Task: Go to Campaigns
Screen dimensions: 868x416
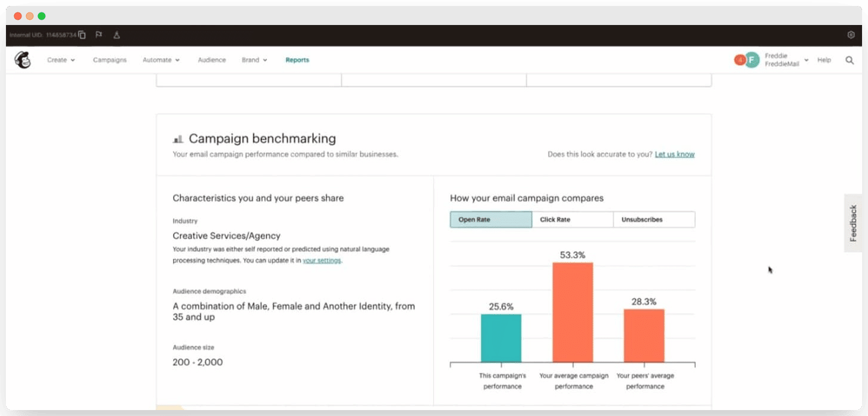Action: tap(110, 60)
